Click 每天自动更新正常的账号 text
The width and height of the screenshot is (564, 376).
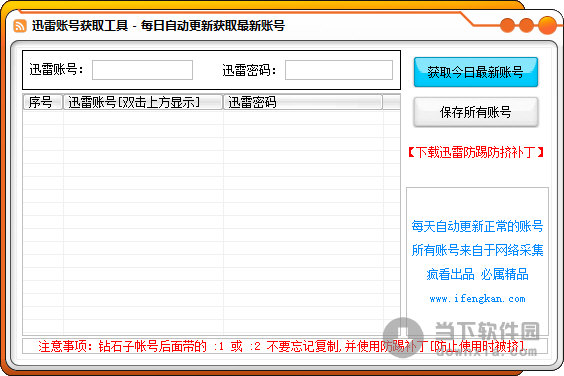[x=477, y=226]
